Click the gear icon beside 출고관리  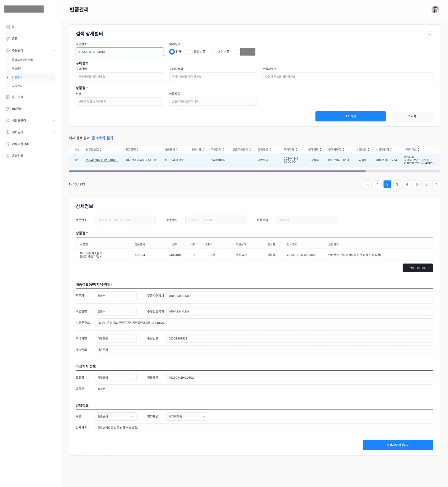point(7,97)
